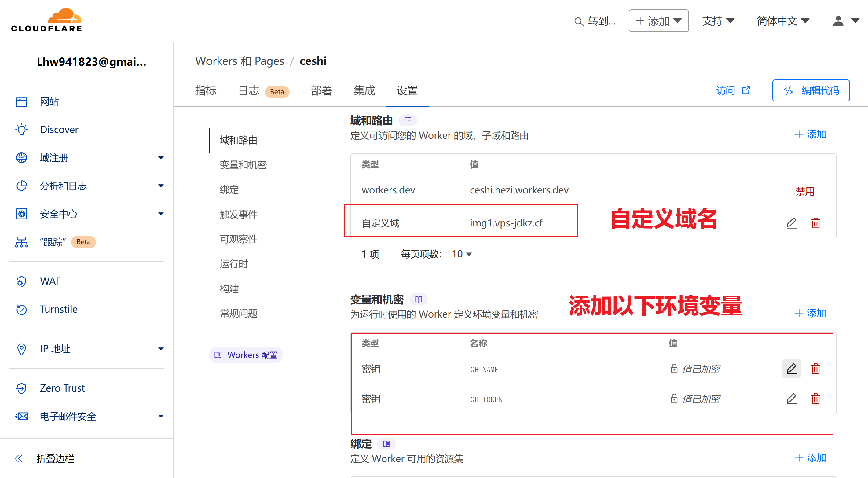This screenshot has width=868, height=478.
Task: Select 域和路由 in settings navigation
Action: click(x=239, y=140)
